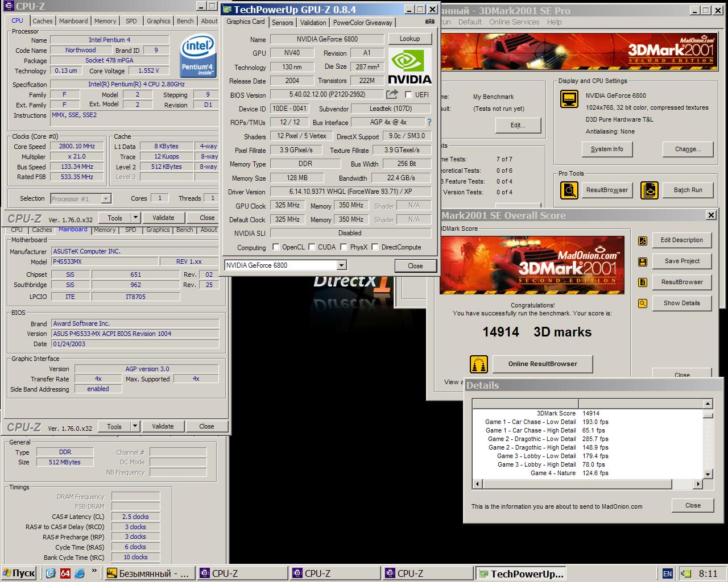Click the GPU-Z title bar icon
728x582 pixels.
tap(227, 10)
